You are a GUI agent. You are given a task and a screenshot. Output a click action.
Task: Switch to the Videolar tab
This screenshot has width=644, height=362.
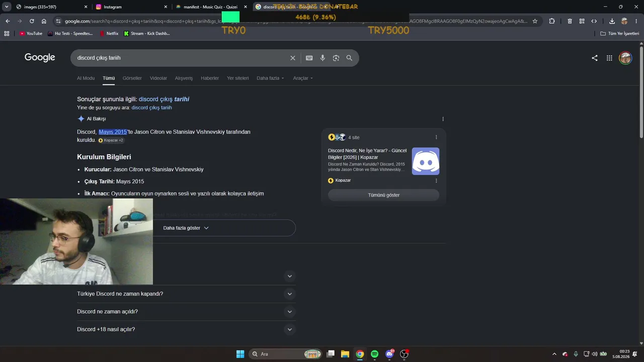pos(158,78)
